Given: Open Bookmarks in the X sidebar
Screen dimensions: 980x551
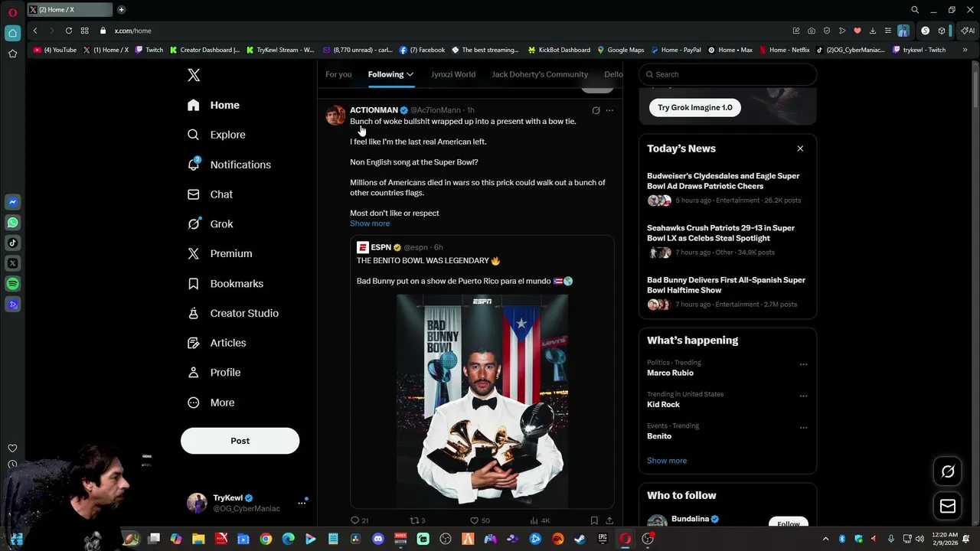Looking at the screenshot, I should click(225, 283).
